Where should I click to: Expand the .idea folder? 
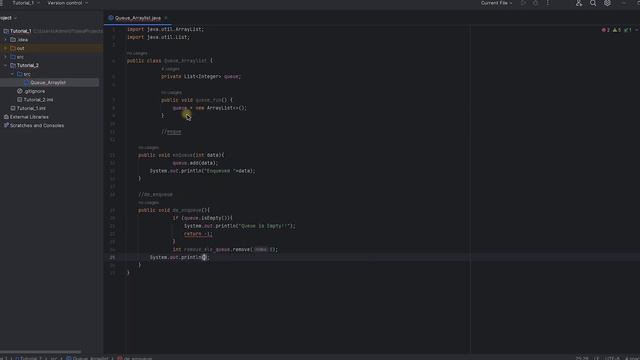click(x=6, y=40)
